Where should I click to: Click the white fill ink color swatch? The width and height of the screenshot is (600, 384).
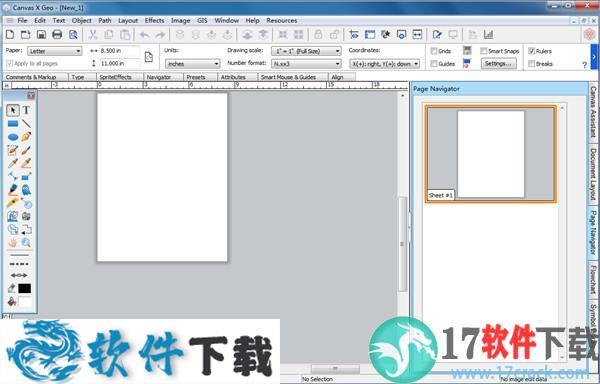(x=24, y=302)
